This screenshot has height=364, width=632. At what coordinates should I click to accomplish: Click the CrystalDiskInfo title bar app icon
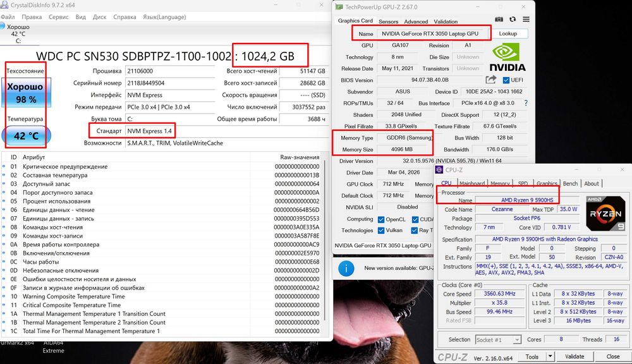click(x=4, y=5)
